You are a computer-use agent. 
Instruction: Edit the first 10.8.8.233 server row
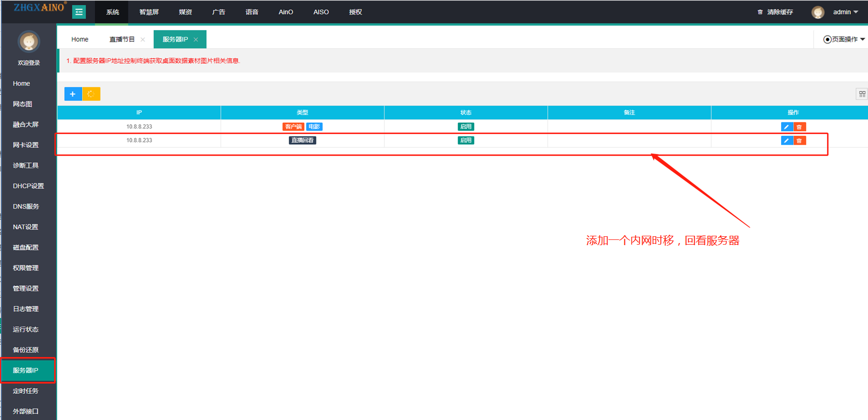click(x=786, y=127)
